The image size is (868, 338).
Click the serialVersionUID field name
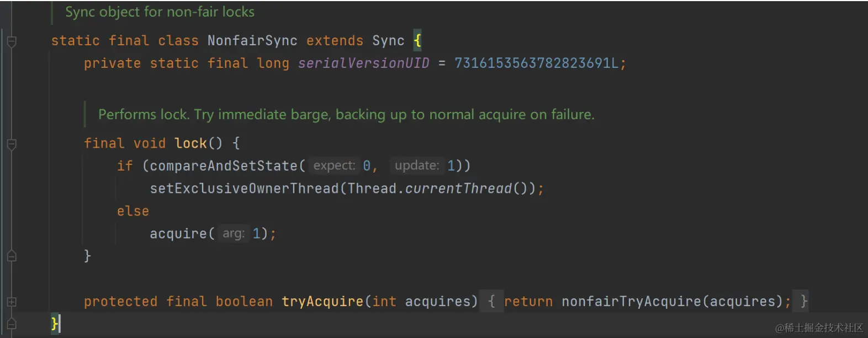[x=363, y=63]
